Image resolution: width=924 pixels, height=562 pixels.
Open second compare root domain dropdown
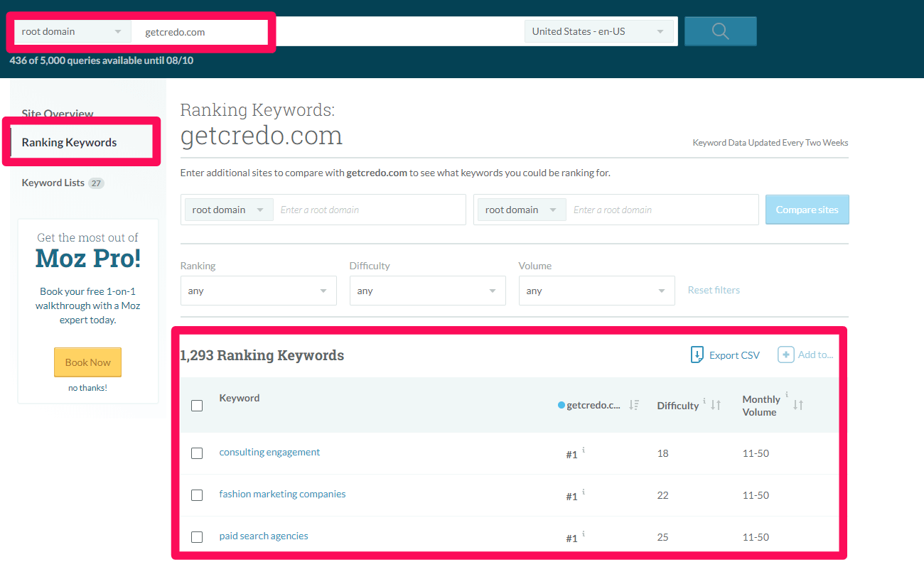522,210
